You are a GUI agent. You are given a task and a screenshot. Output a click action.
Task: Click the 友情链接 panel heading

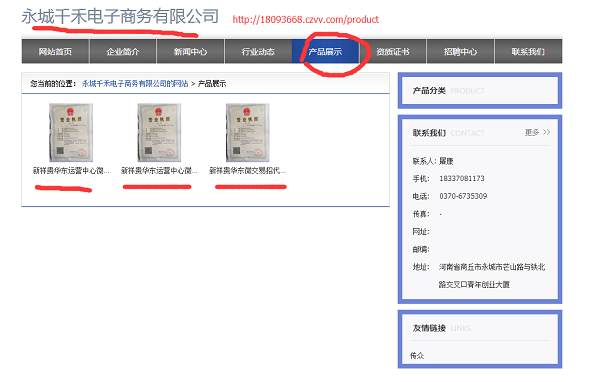pyautogui.click(x=429, y=328)
